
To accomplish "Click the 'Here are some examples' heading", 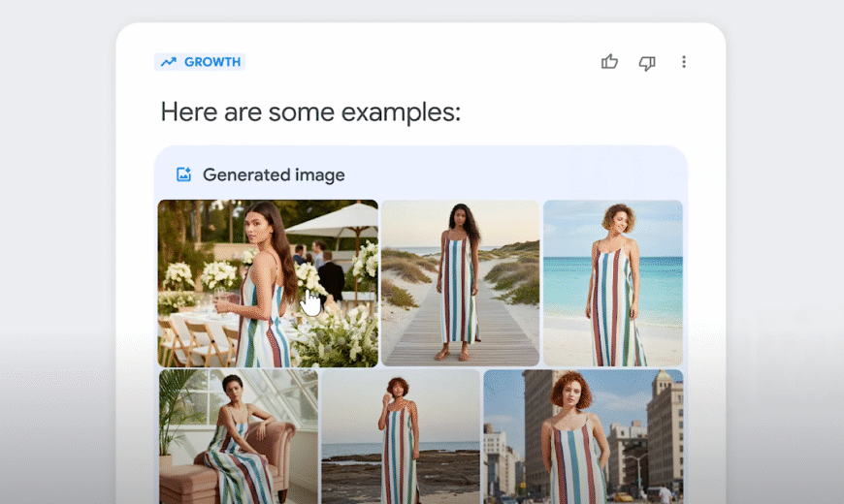I will 310,112.
